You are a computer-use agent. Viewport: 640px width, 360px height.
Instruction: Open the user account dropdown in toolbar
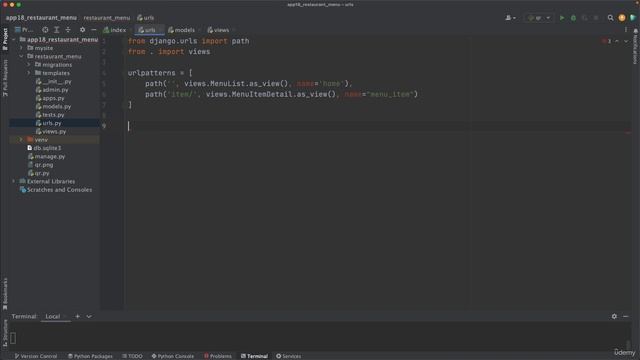point(510,18)
